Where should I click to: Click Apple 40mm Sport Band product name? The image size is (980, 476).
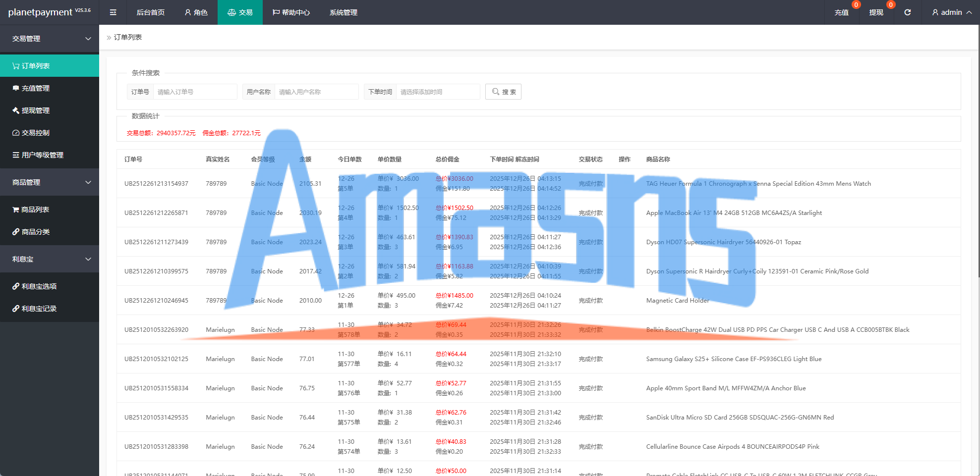tap(726, 388)
